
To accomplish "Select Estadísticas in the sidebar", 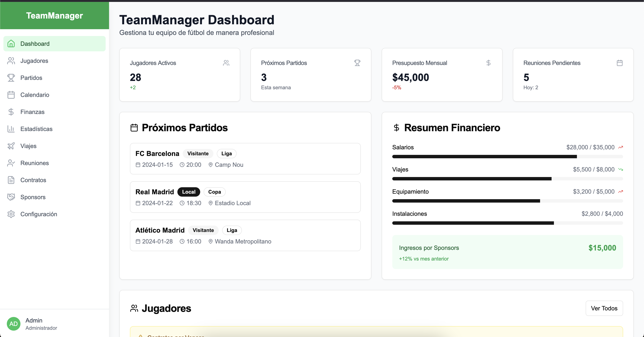I will coord(55,129).
